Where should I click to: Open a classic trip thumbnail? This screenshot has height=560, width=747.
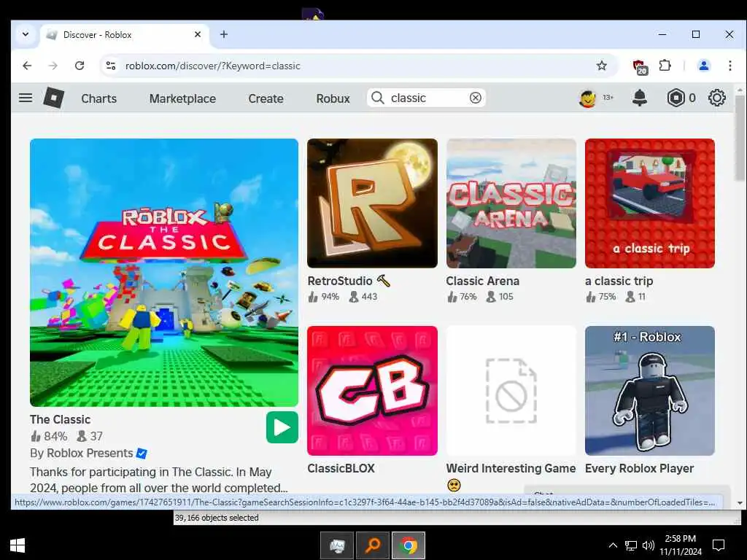pyautogui.click(x=650, y=203)
